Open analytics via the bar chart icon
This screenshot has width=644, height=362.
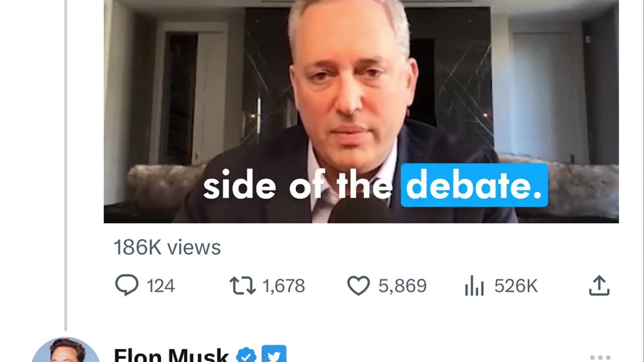click(474, 286)
